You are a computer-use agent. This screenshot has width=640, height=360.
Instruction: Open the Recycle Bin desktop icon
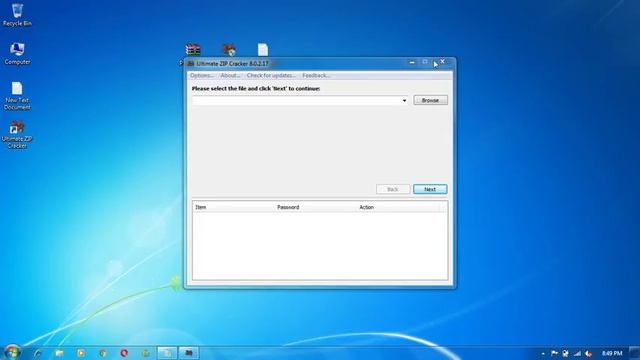(x=17, y=15)
